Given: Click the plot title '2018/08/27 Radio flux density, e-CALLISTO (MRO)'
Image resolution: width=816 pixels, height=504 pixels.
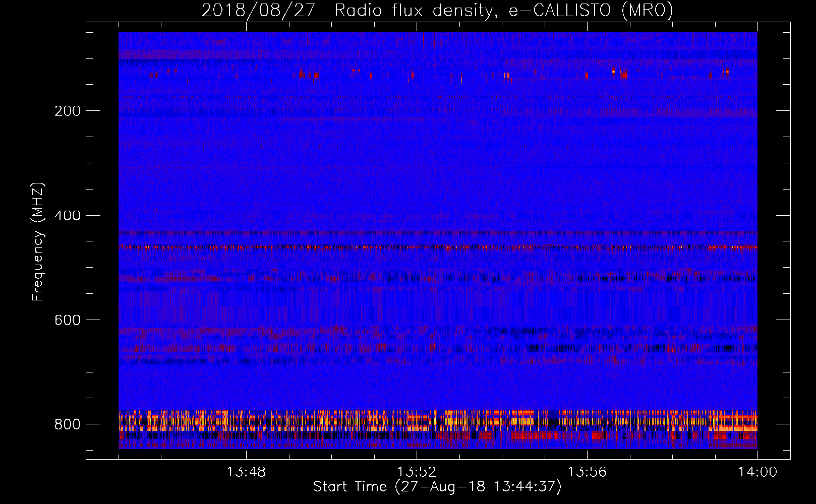Looking at the screenshot, I should (x=437, y=11).
